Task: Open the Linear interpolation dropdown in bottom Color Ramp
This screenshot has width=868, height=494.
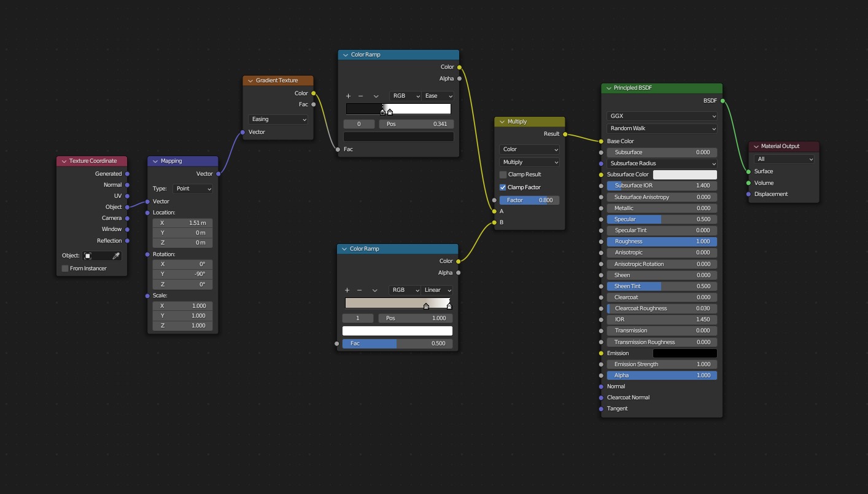Action: tap(437, 290)
